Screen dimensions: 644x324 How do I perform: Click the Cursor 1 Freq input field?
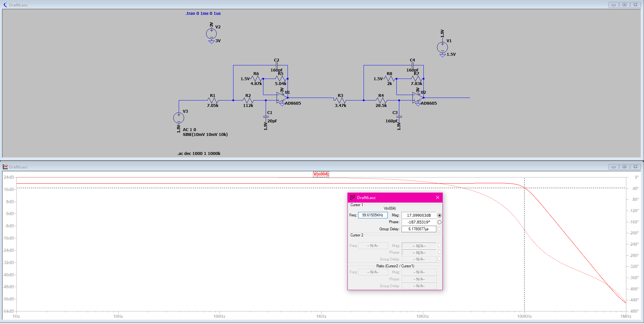coord(373,215)
